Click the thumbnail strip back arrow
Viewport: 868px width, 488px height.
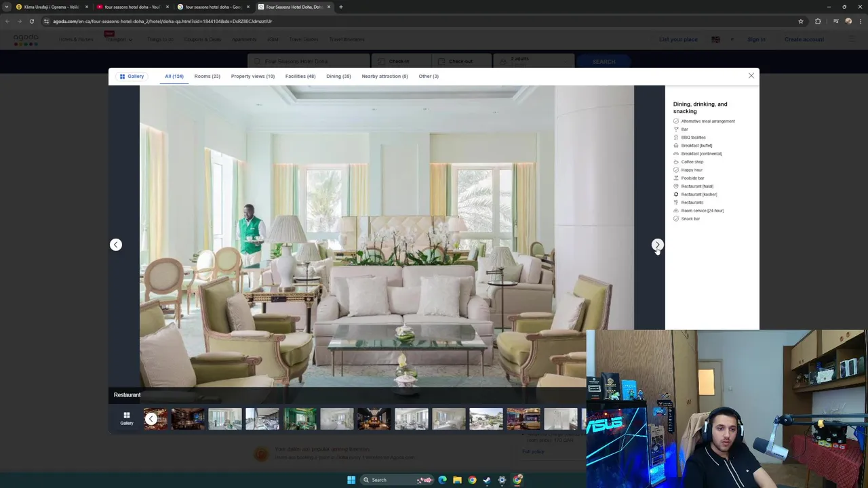tap(151, 419)
